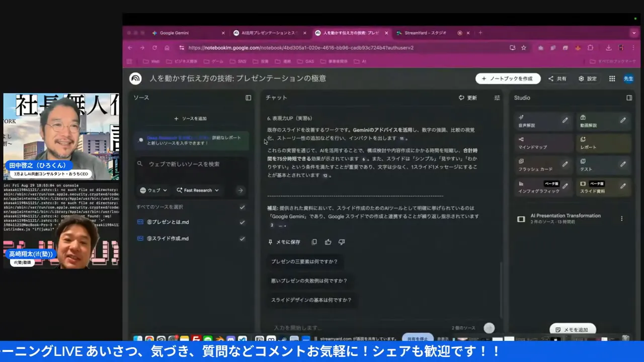Uncheck すべてのソースを選択 to deselect all sources
The image size is (644, 362).
tap(242, 207)
